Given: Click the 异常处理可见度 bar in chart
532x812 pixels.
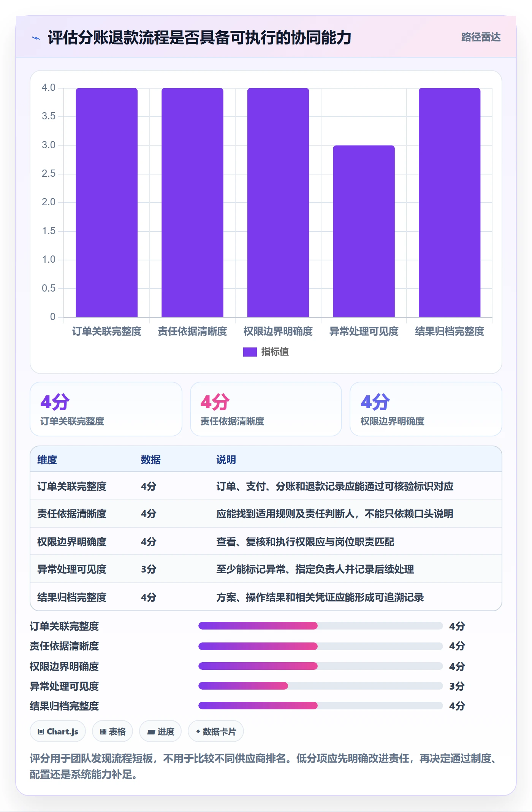Looking at the screenshot, I should (364, 231).
